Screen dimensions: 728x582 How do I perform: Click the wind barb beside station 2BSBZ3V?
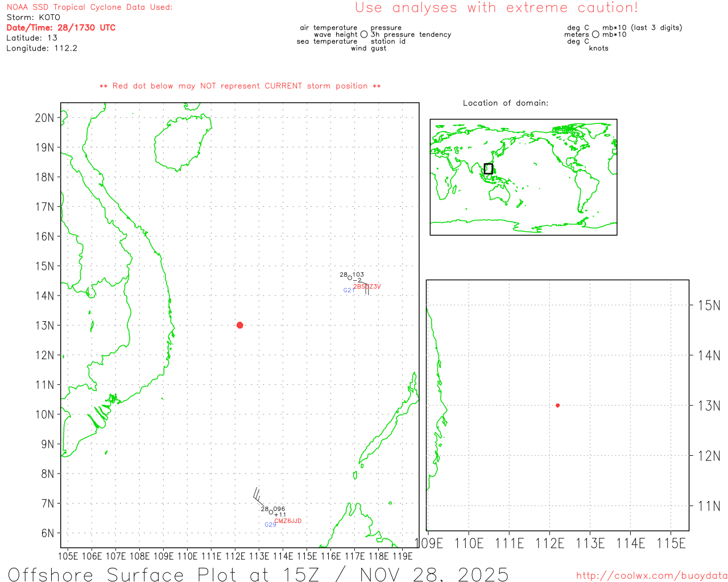point(366,289)
